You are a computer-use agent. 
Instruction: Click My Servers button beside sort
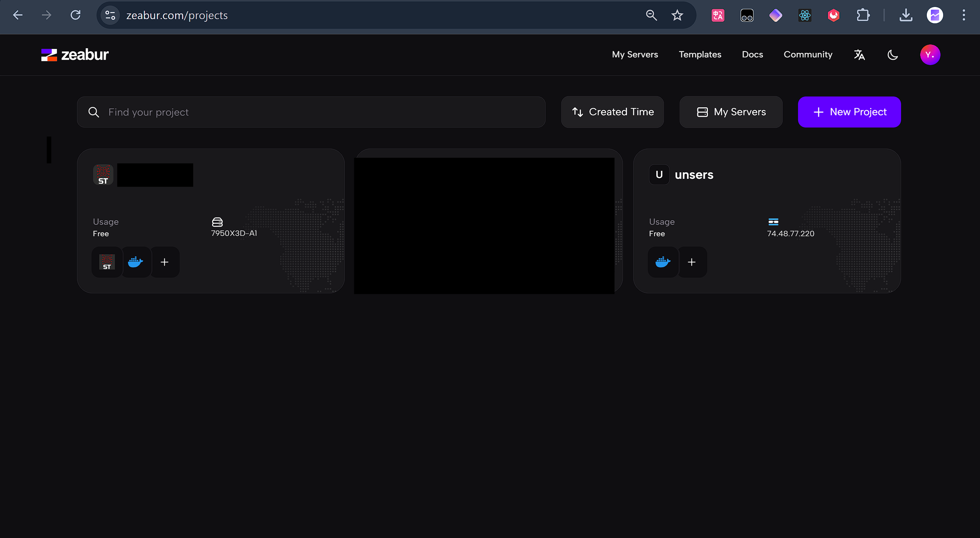pos(731,112)
